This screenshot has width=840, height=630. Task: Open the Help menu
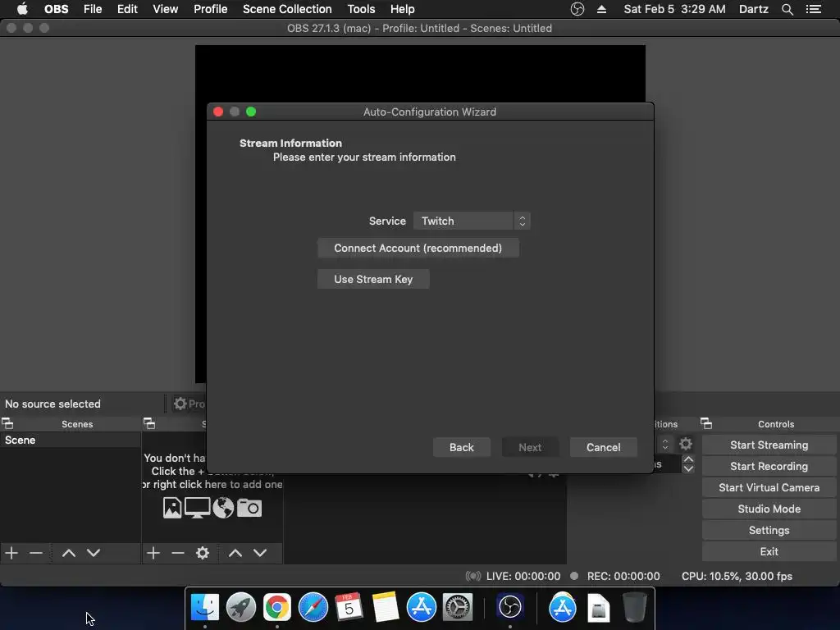pyautogui.click(x=402, y=9)
